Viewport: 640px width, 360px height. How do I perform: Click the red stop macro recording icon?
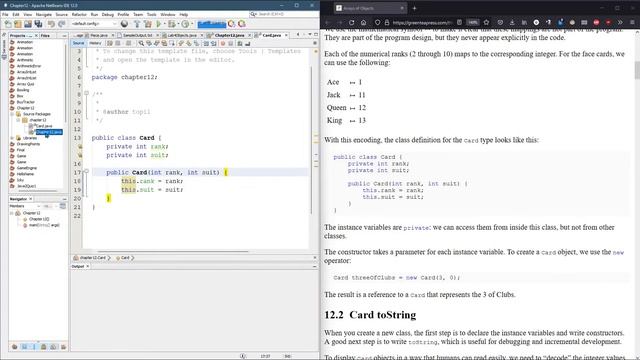point(223,43)
